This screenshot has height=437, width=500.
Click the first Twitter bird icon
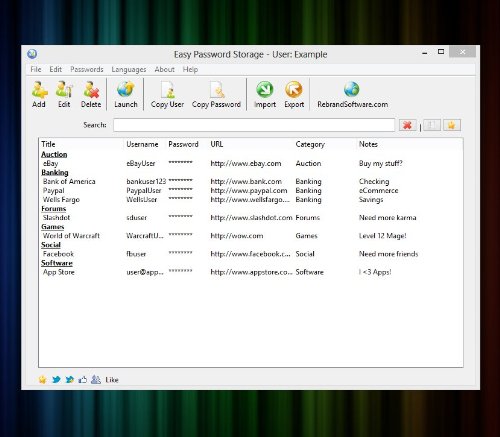[x=56, y=379]
